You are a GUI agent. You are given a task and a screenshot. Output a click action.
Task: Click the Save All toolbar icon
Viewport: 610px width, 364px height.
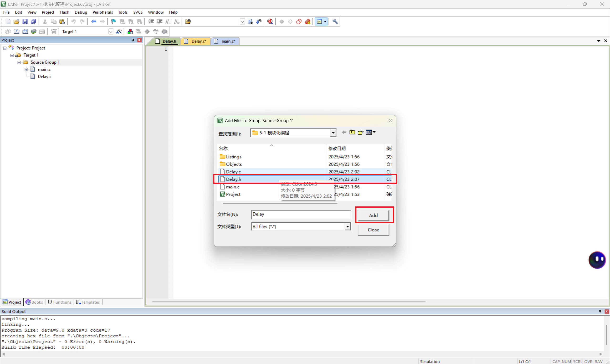(34, 22)
